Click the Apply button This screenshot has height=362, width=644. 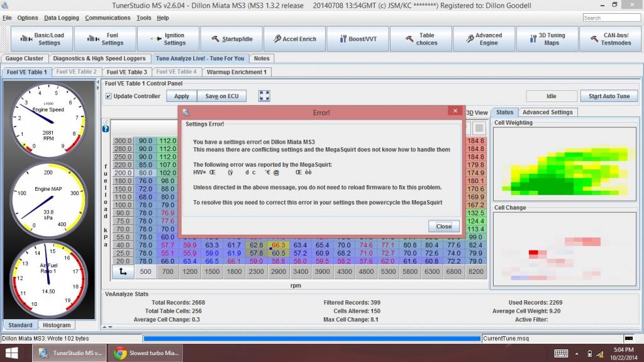(182, 96)
